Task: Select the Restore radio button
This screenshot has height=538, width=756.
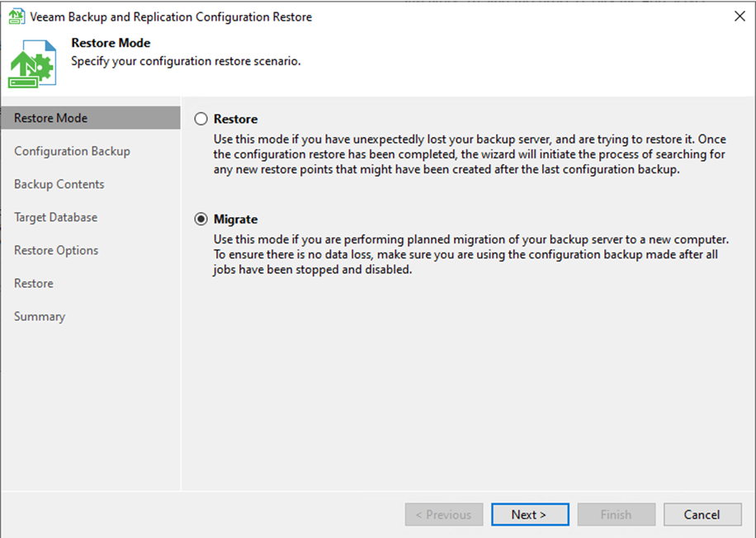Action: (201, 119)
